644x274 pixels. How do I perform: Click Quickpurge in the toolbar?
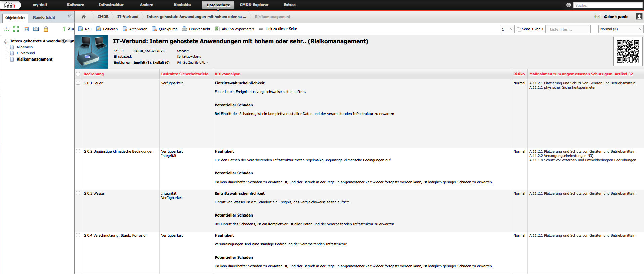click(165, 29)
